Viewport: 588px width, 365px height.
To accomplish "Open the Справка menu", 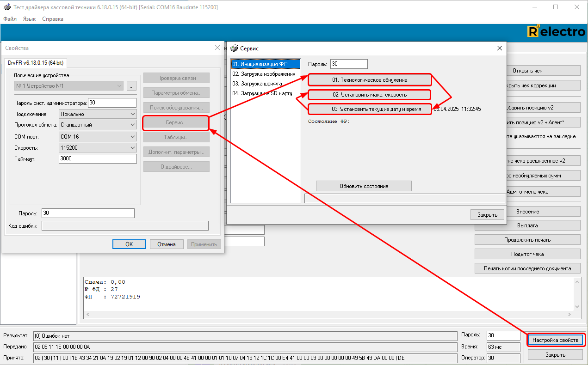I will pos(53,19).
